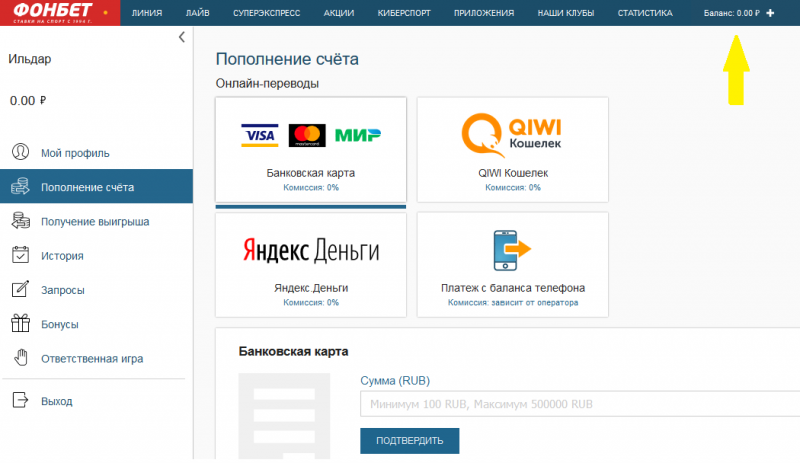Click the Mastercard logo
The width and height of the screenshot is (800, 463).
tap(307, 135)
